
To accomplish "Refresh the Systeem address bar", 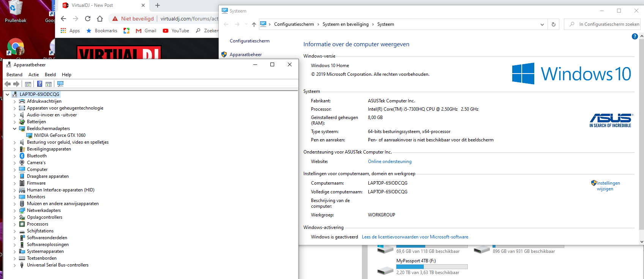I will 554,24.
